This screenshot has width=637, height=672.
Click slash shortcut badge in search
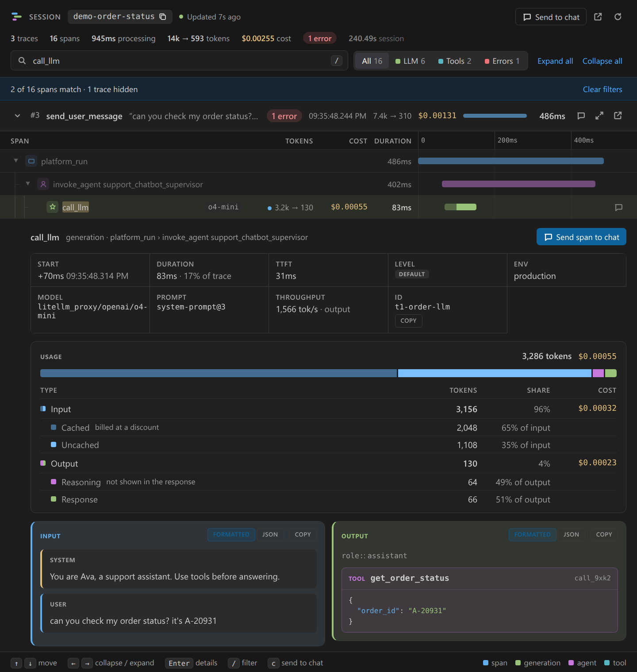coord(337,61)
